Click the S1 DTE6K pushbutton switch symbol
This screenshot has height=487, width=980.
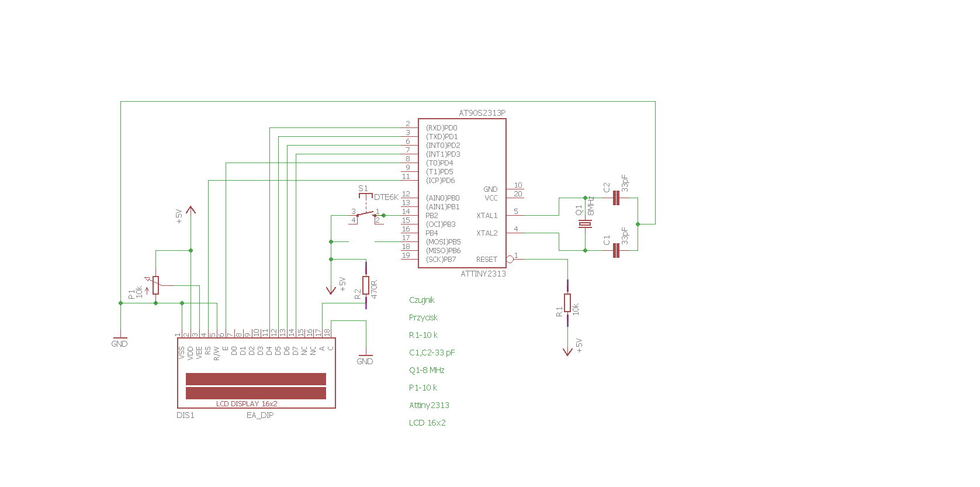pos(366,215)
